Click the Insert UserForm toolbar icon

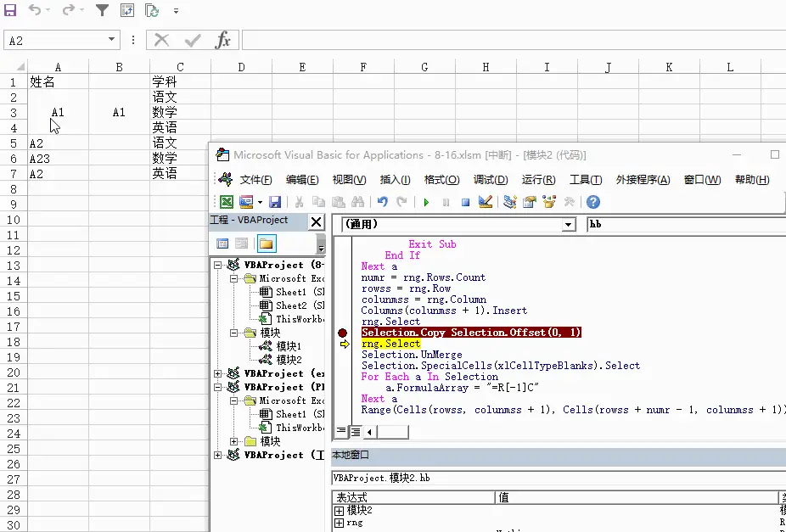pyautogui.click(x=246, y=202)
